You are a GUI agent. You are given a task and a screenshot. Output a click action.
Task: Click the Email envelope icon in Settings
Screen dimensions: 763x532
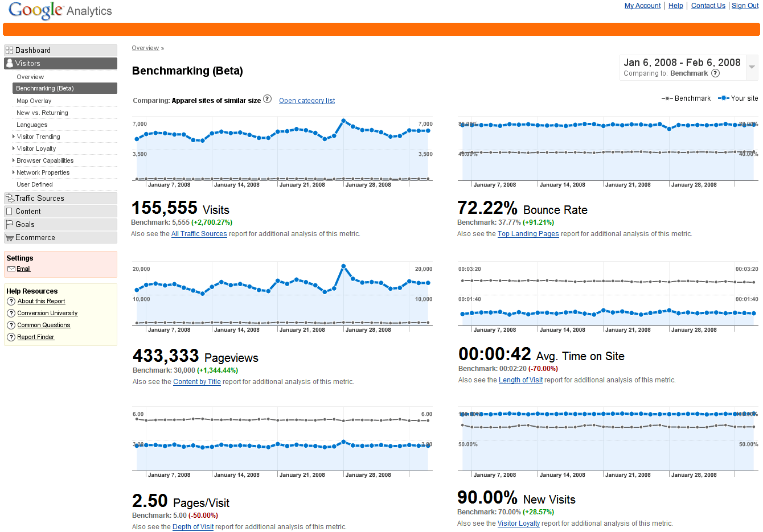coord(11,269)
